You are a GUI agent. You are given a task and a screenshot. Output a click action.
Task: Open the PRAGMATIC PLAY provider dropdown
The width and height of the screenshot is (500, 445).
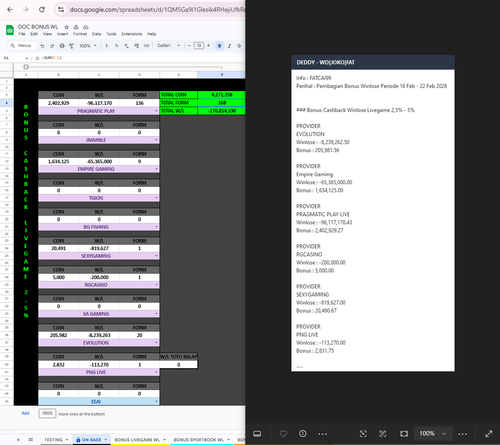(x=156, y=111)
